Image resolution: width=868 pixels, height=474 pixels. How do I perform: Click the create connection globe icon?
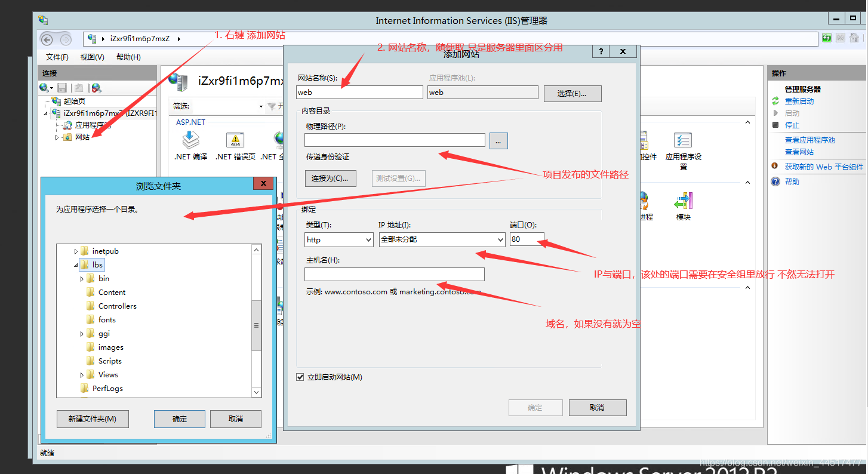click(44, 88)
